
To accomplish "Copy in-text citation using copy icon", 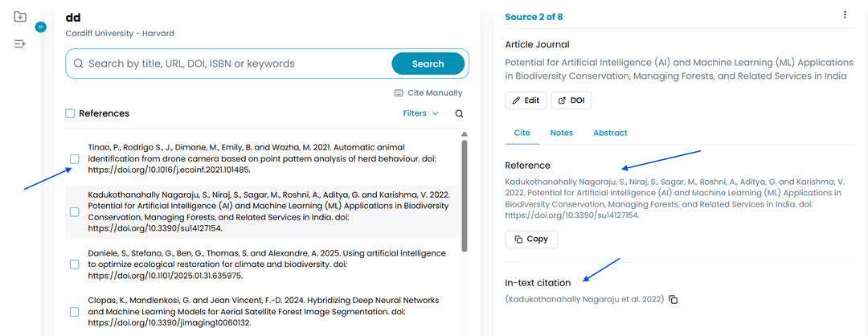I will click(x=674, y=300).
